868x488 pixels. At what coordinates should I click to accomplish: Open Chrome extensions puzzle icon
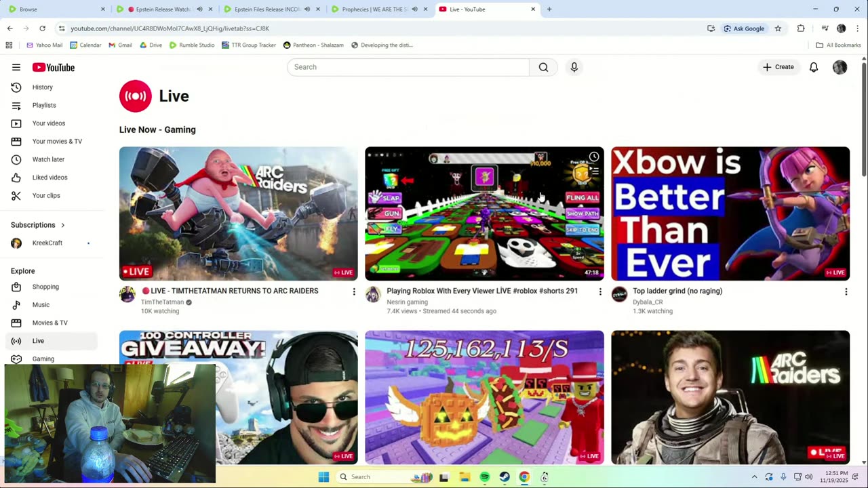801,28
